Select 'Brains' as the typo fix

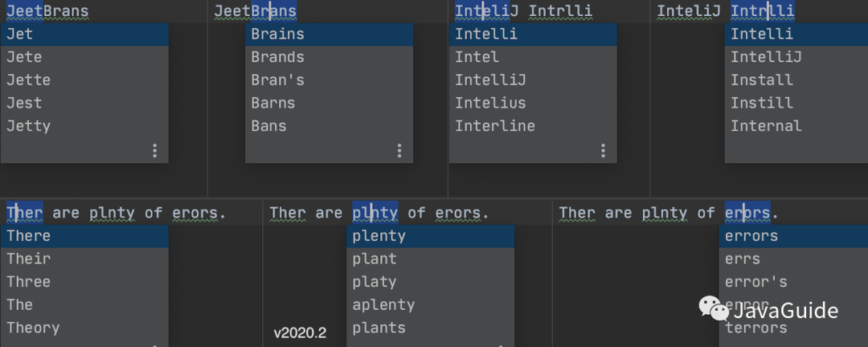coord(330,35)
